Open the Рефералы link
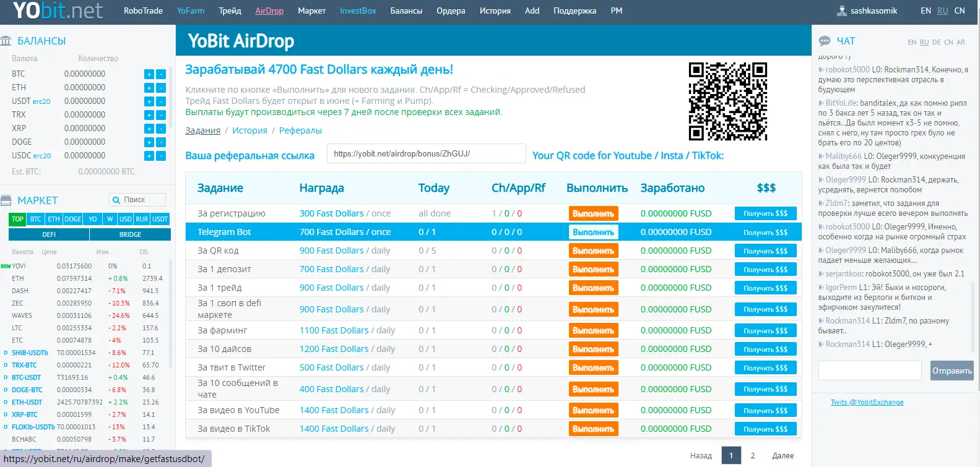The image size is (980, 467). click(300, 131)
